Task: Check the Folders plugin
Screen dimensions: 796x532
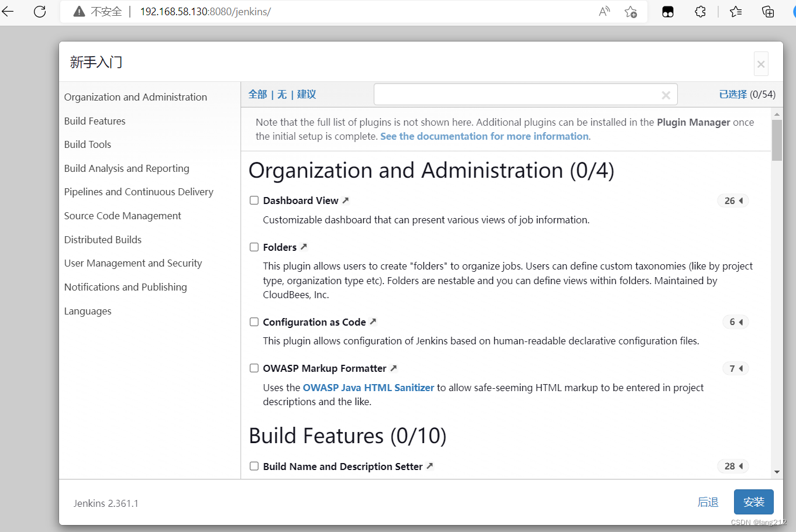Action: point(254,247)
